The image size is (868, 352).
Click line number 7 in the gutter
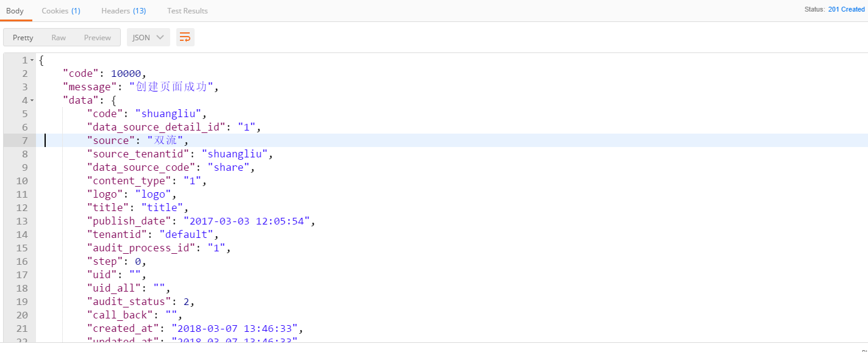[24, 141]
